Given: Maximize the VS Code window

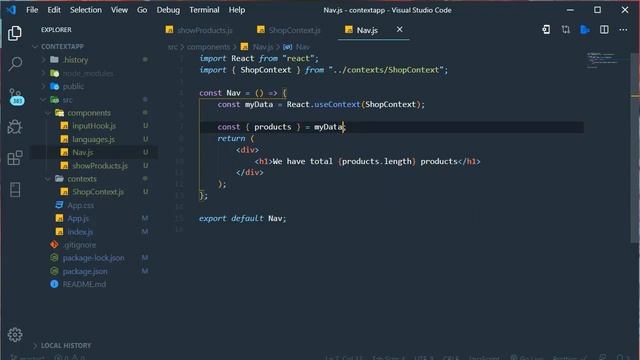Looking at the screenshot, I should (597, 10).
